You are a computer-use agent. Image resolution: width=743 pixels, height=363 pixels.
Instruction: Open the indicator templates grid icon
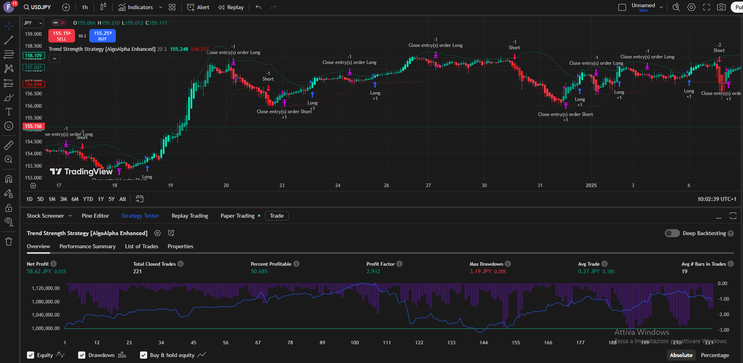pyautogui.click(x=172, y=7)
